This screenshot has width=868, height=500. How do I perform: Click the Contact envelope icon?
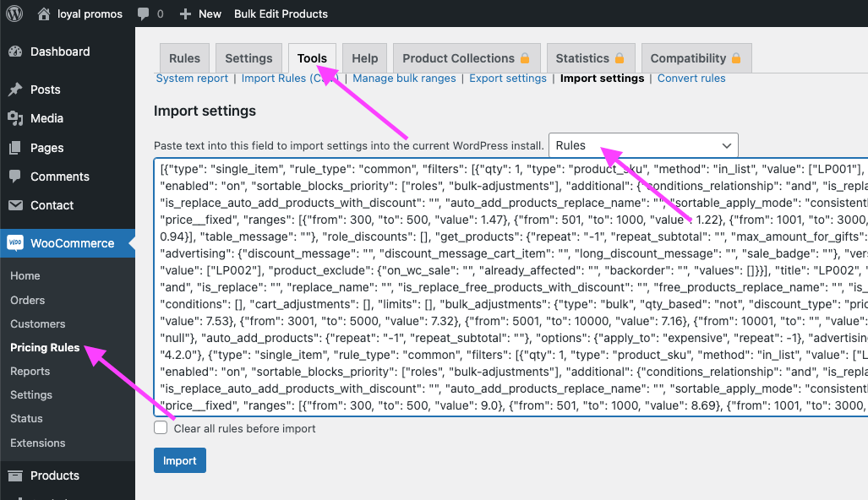pos(15,205)
